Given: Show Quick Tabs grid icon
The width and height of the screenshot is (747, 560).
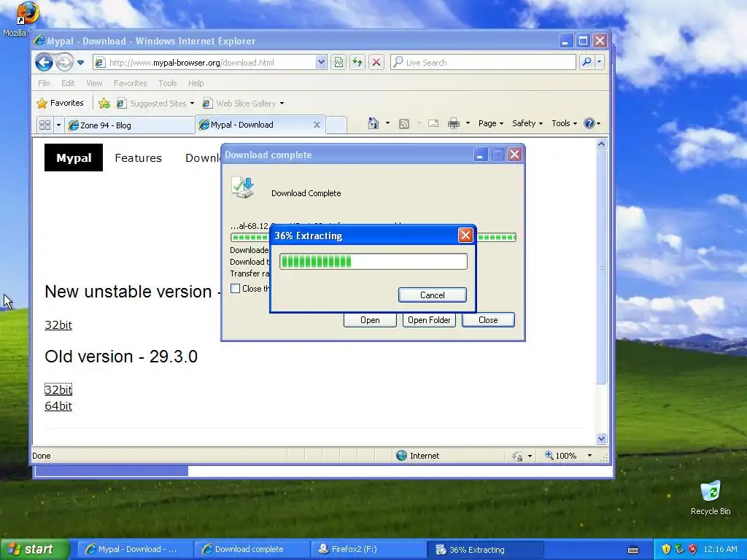Looking at the screenshot, I should pyautogui.click(x=44, y=125).
